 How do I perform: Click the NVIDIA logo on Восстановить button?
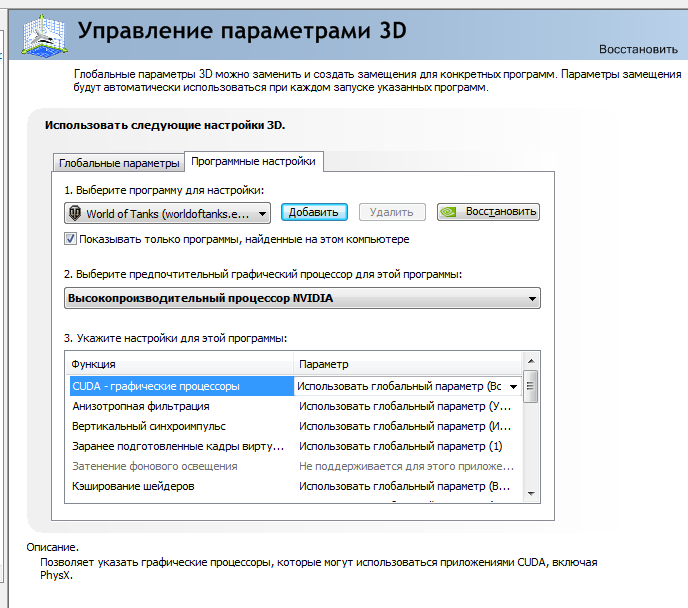pos(448,212)
